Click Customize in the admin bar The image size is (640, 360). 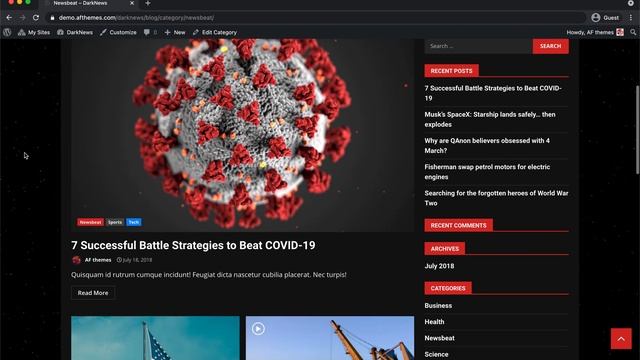[x=118, y=32]
